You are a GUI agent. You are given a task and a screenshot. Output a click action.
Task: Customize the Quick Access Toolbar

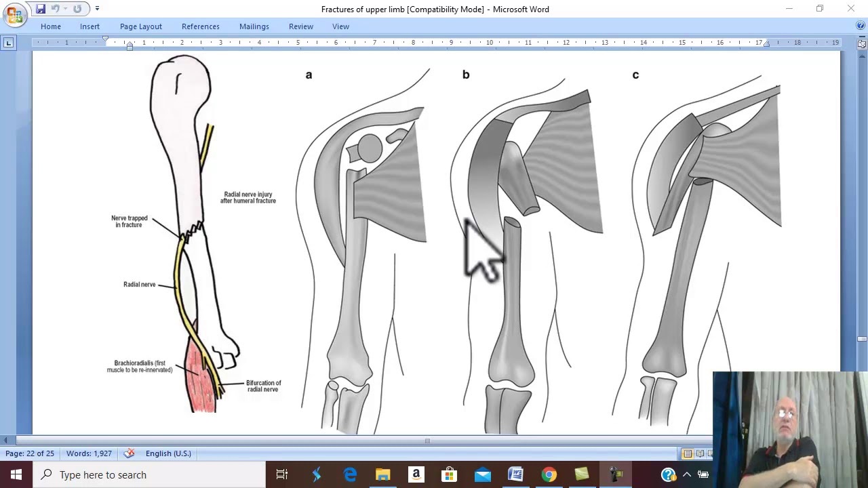click(97, 9)
